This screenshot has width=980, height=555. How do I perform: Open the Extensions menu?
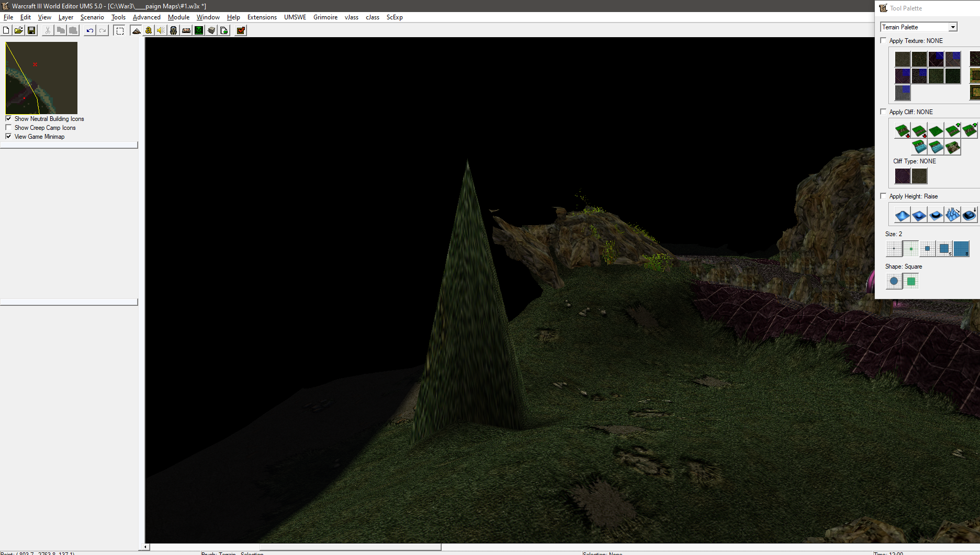tap(262, 17)
